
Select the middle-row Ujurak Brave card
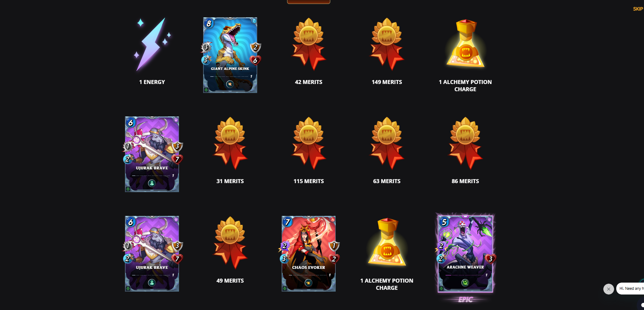pos(152,154)
